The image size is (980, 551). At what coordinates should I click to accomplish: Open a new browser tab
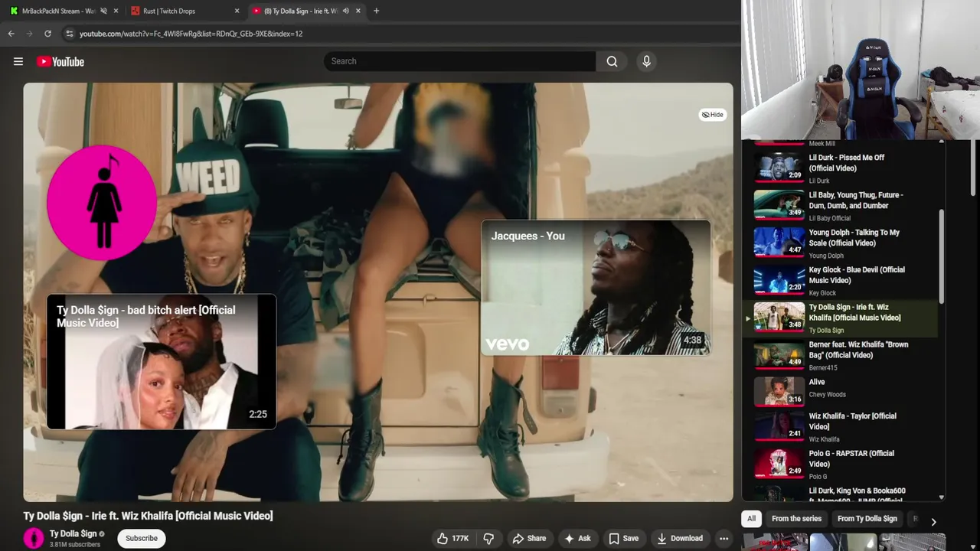(x=376, y=11)
